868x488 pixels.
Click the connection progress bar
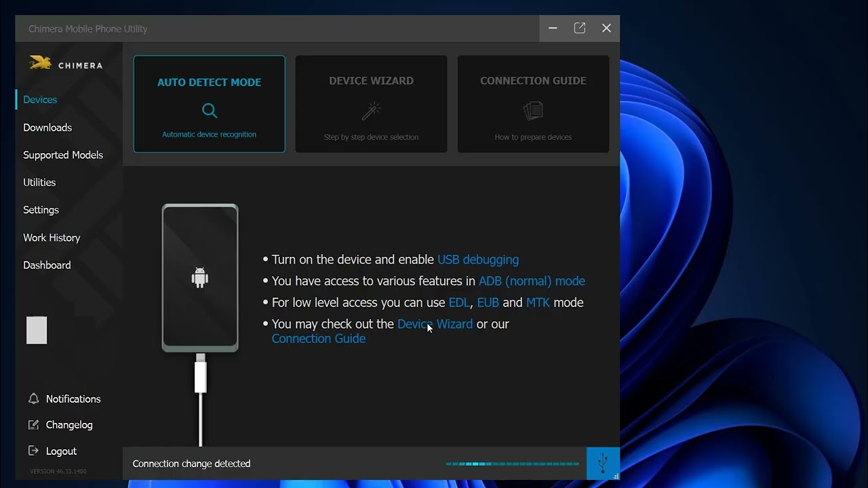pyautogui.click(x=513, y=464)
